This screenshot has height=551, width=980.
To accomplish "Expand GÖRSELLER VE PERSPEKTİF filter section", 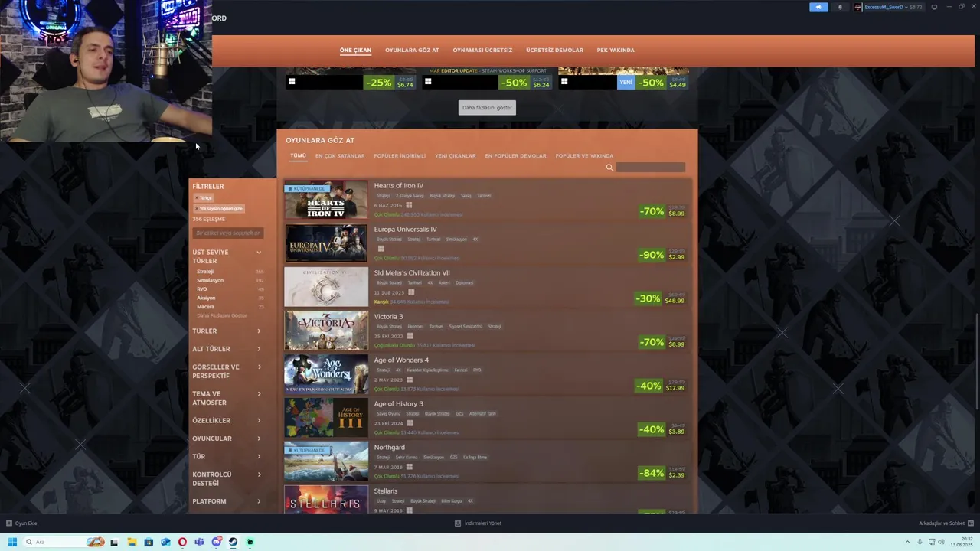I will pos(227,371).
